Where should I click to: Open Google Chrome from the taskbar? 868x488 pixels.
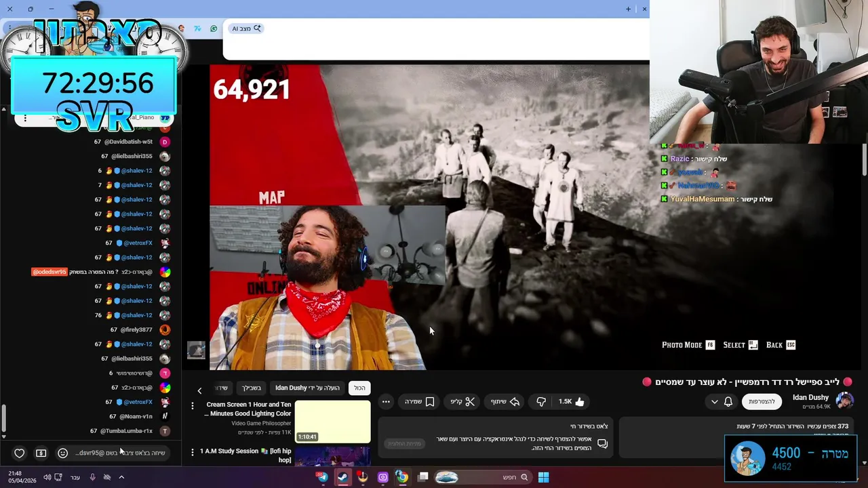(402, 477)
